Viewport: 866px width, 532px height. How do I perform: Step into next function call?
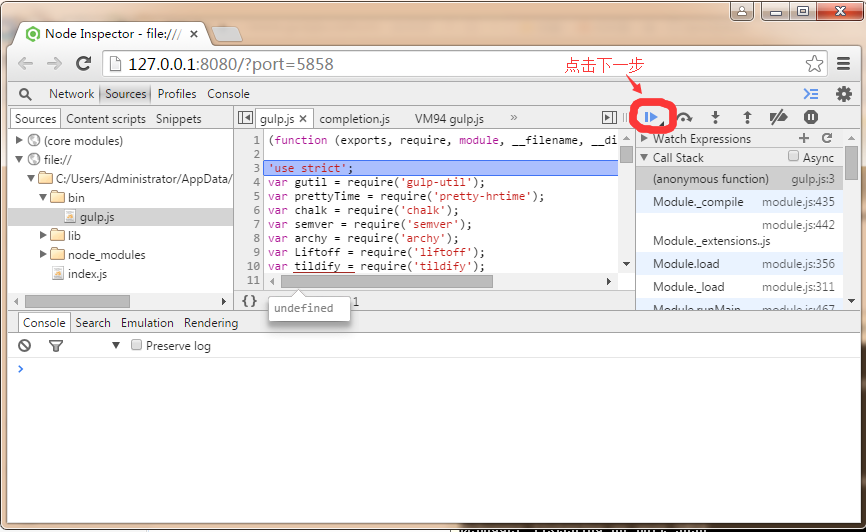[x=715, y=117]
